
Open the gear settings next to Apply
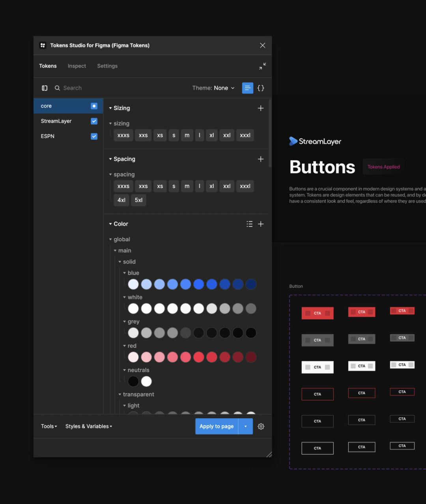261,427
